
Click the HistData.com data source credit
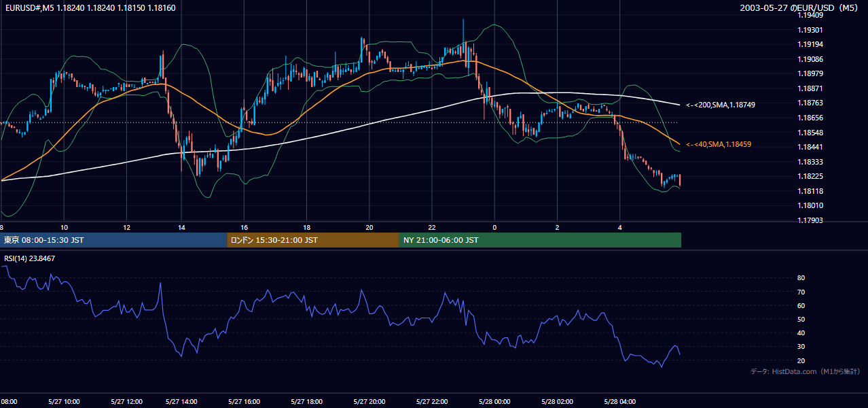coord(805,371)
